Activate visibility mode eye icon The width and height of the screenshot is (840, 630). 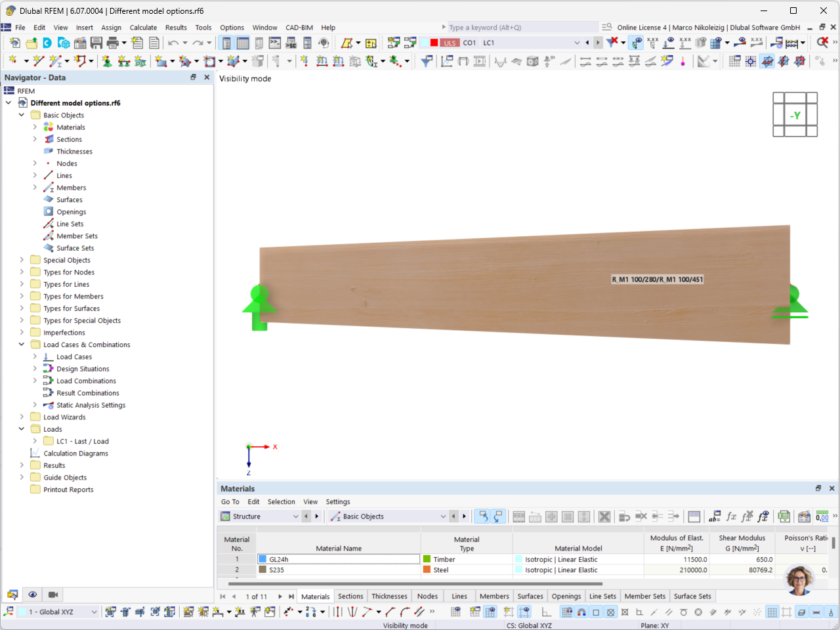(32, 595)
